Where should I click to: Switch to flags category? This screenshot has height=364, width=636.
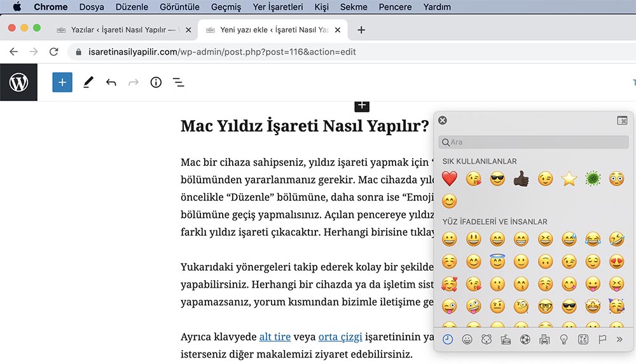pyautogui.click(x=602, y=339)
